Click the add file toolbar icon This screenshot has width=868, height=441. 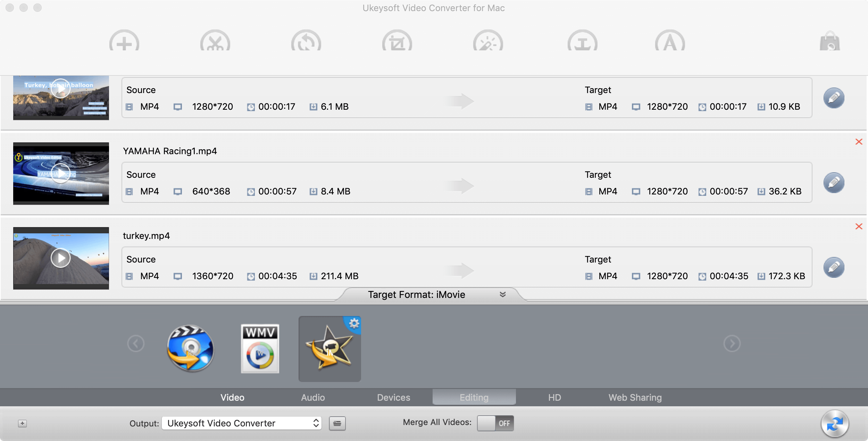[x=124, y=42]
